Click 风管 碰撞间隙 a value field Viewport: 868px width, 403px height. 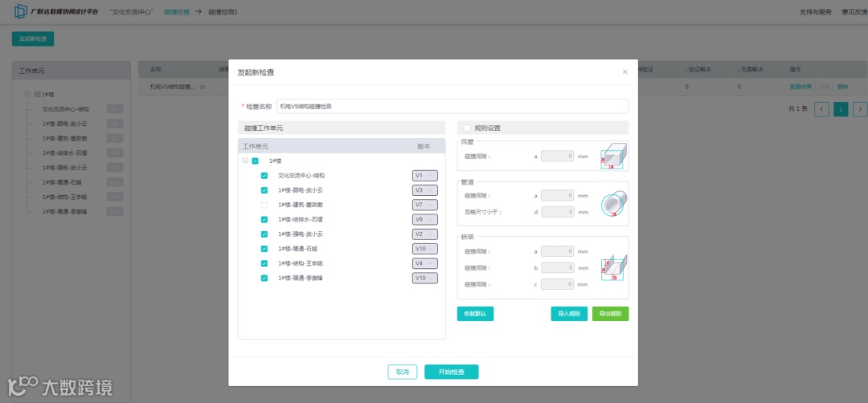[x=558, y=156]
